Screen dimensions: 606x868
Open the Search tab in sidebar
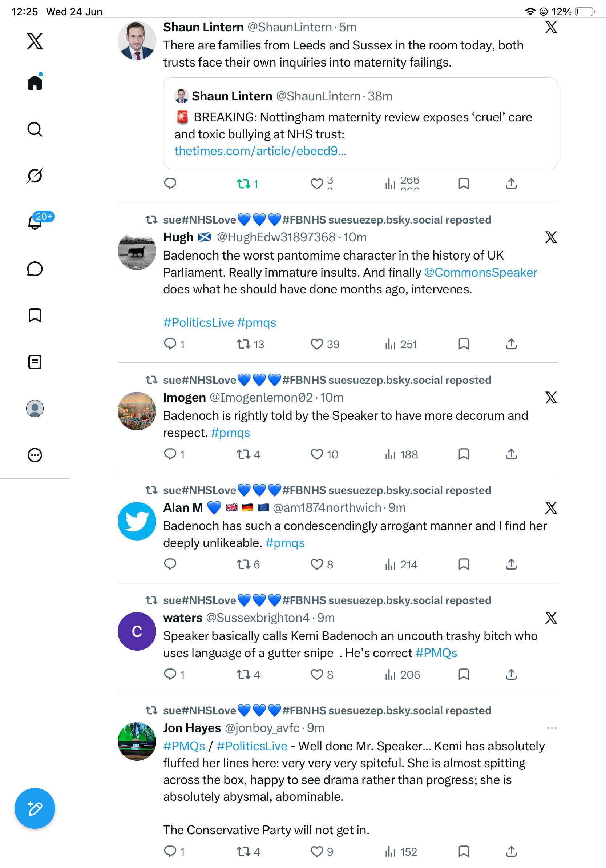pos(35,129)
